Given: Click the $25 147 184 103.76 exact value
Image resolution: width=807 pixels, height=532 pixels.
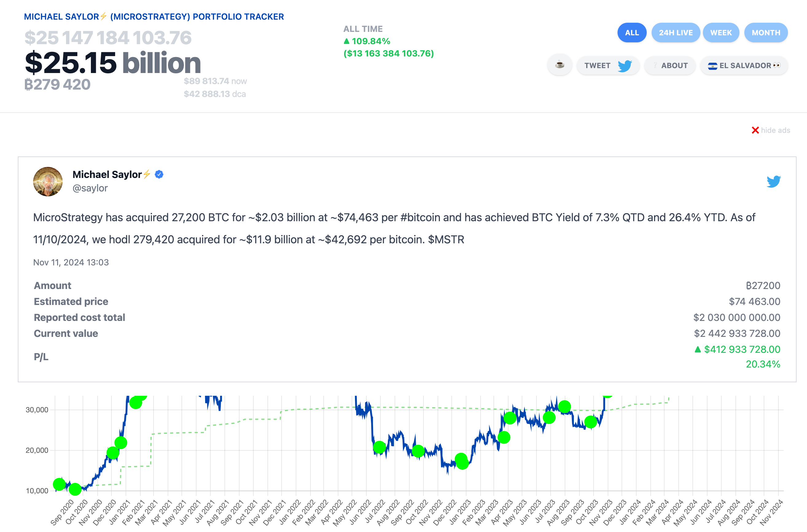Looking at the screenshot, I should [x=108, y=37].
